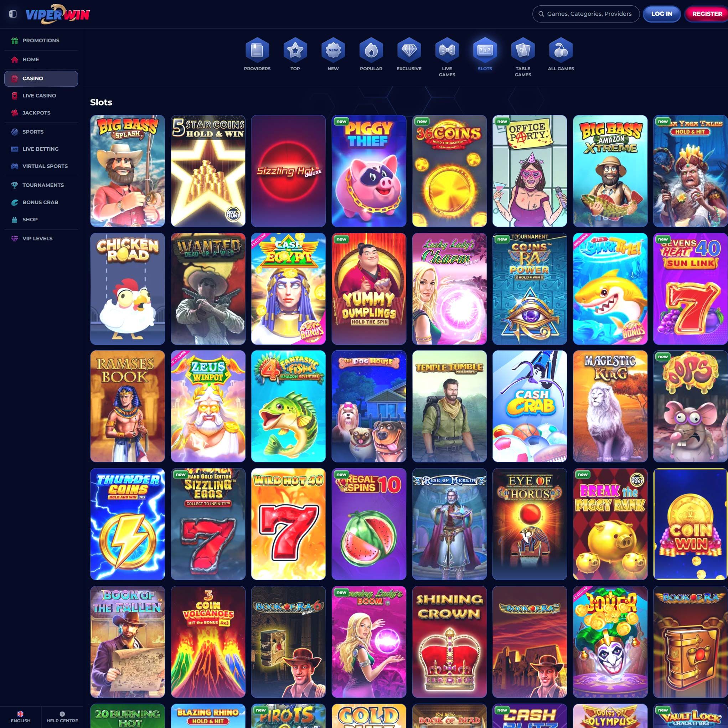The width and height of the screenshot is (728, 728).
Task: Open the ViperWin logo home link
Action: coord(58,14)
